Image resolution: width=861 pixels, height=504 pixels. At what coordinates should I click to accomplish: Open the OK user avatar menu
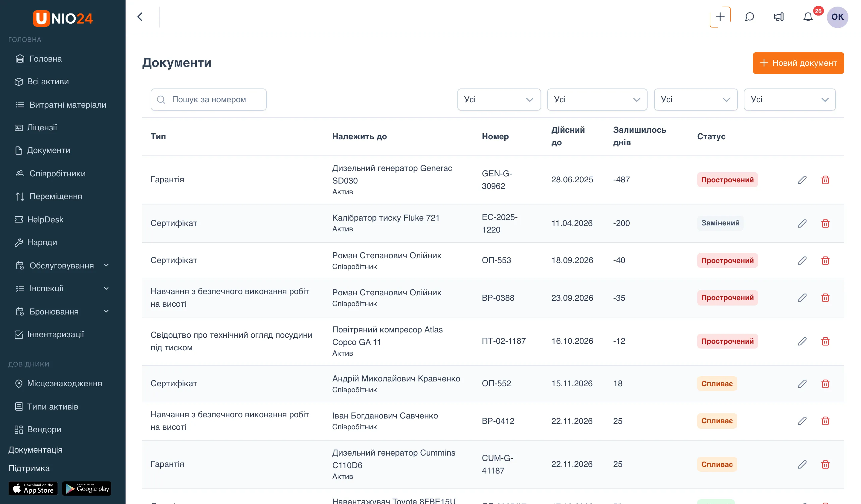(837, 17)
